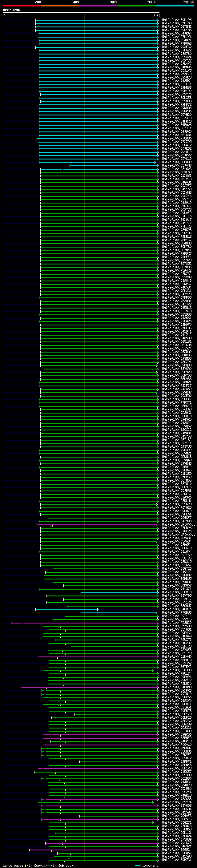Click hit label UniRef100_Q6ZJJ1
Image resolution: width=197 pixels, height=868 pixels.
click(x=177, y=128)
